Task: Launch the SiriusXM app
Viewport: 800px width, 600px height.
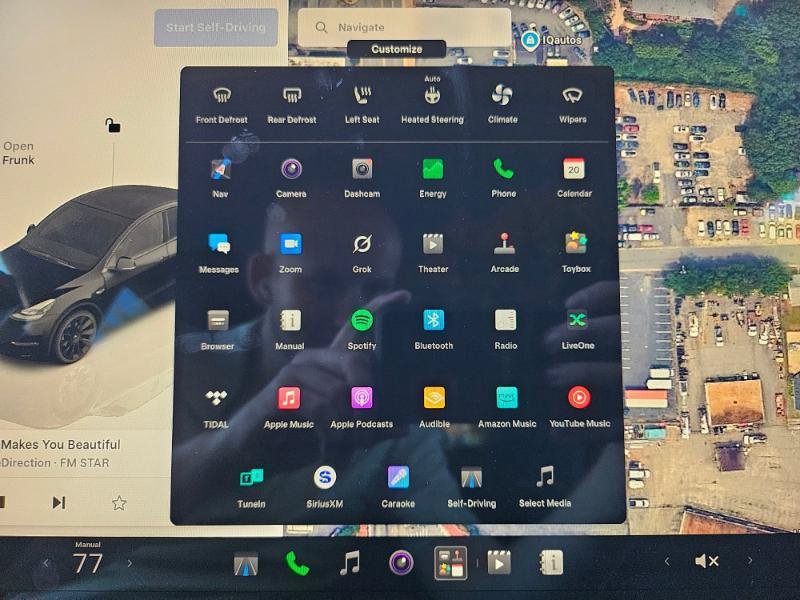Action: [x=324, y=478]
